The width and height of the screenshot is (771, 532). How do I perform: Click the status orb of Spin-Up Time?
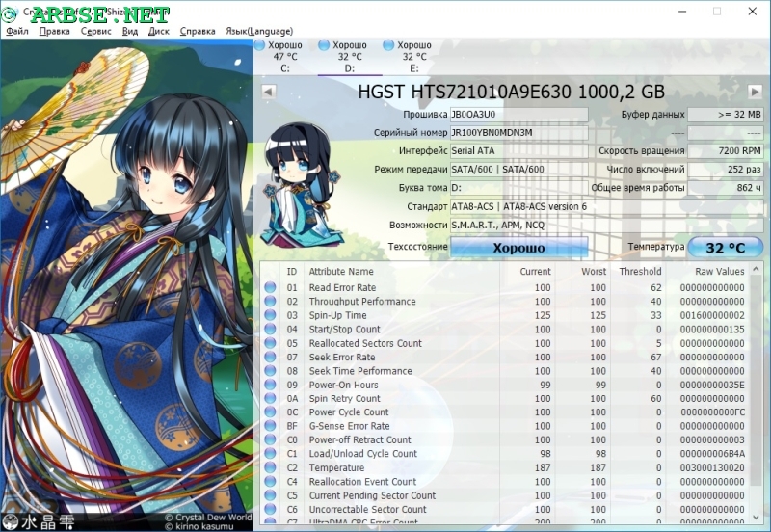pos(270,315)
